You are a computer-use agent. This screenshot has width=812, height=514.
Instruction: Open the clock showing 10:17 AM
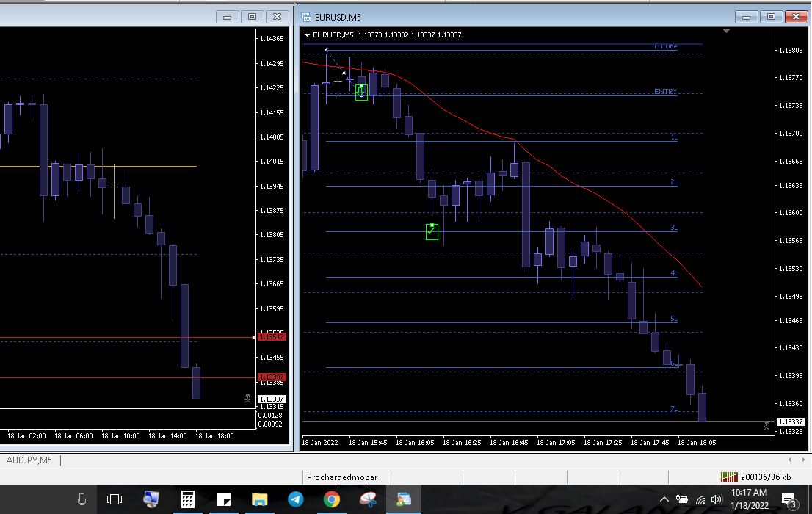[750, 499]
